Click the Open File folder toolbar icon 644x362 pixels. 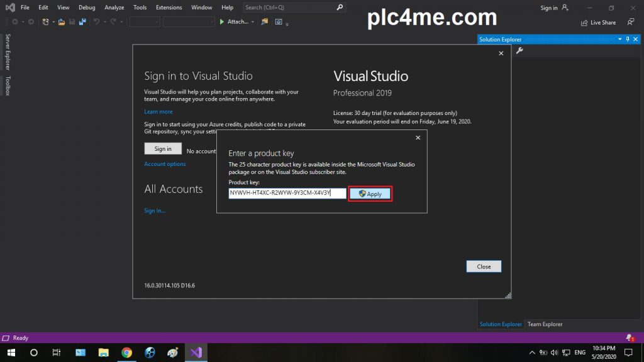(61, 22)
